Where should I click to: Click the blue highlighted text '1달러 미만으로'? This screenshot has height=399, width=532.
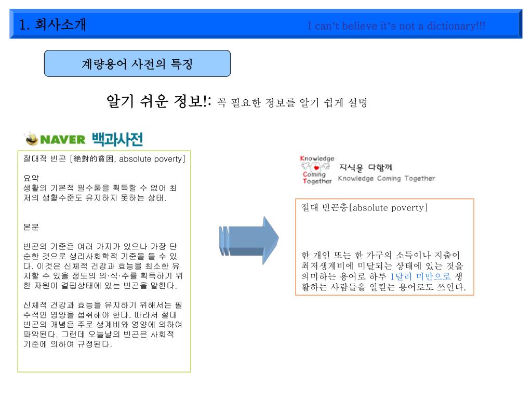pyautogui.click(x=420, y=276)
